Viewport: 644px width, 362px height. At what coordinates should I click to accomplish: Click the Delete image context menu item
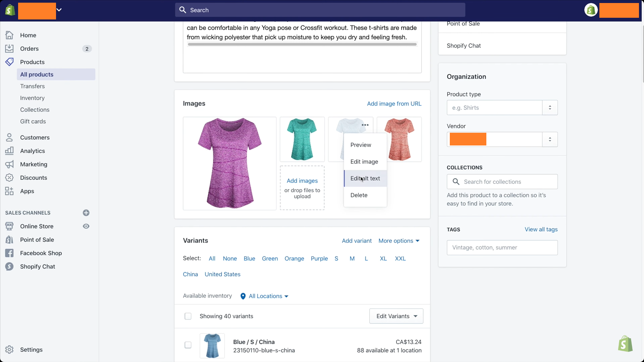pos(359,195)
